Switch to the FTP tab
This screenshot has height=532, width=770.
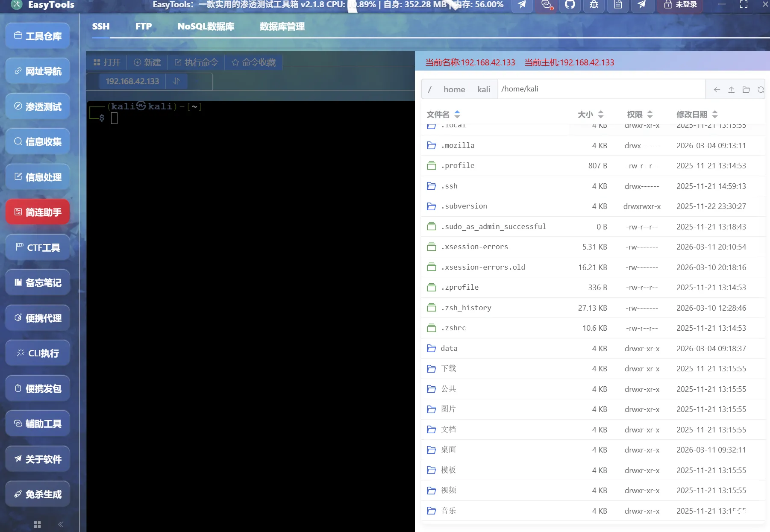tap(144, 26)
